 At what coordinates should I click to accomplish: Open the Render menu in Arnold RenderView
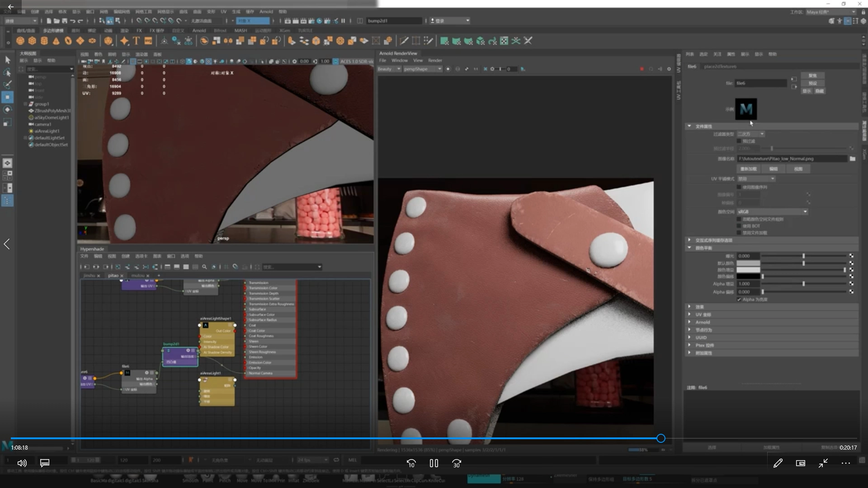[x=434, y=61]
